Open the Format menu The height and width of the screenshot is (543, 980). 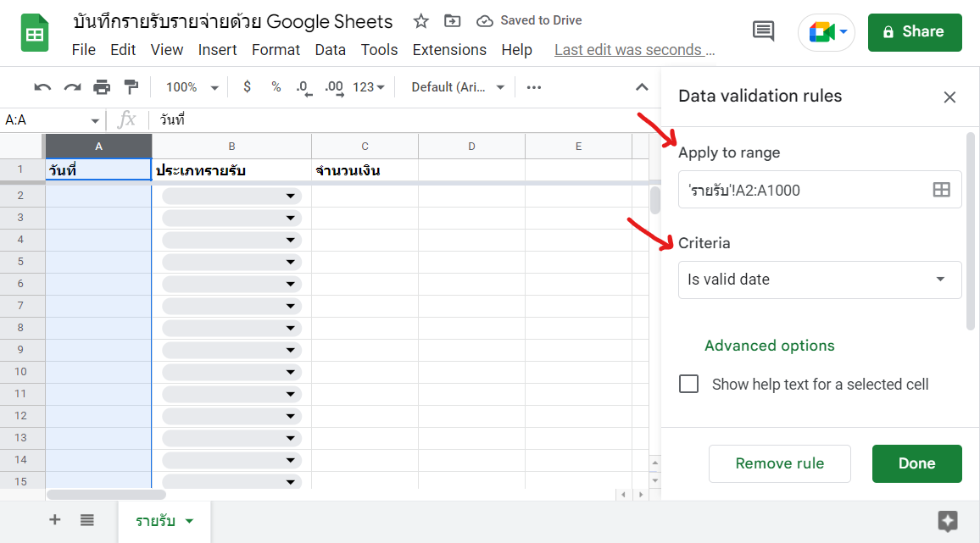coord(276,50)
